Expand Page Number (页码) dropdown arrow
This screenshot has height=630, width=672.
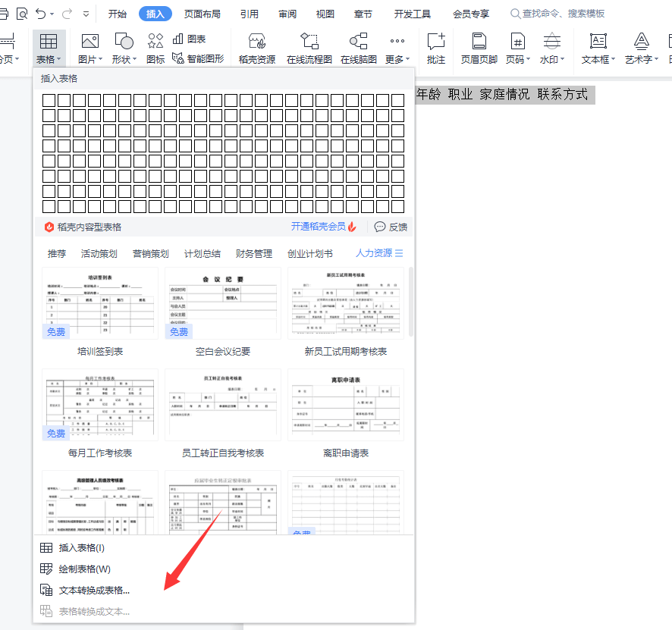(528, 59)
